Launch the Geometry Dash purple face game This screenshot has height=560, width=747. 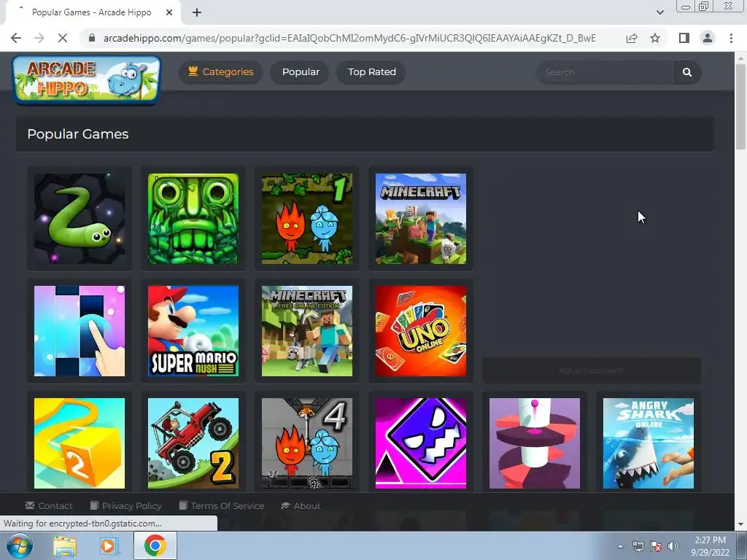(421, 443)
